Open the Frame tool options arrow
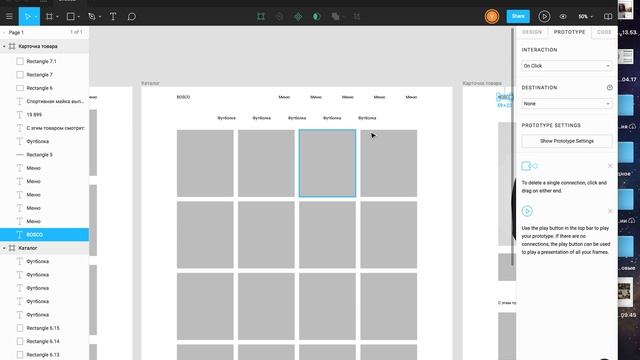 pos(57,17)
